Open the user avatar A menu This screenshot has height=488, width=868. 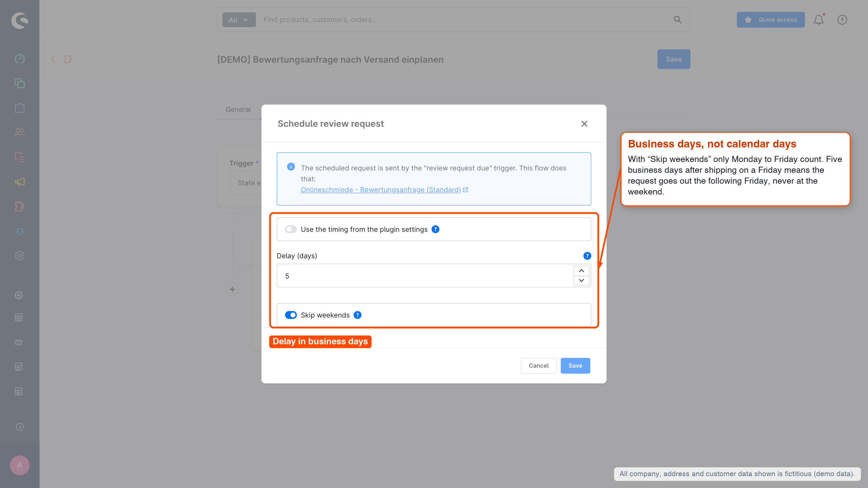pos(20,465)
